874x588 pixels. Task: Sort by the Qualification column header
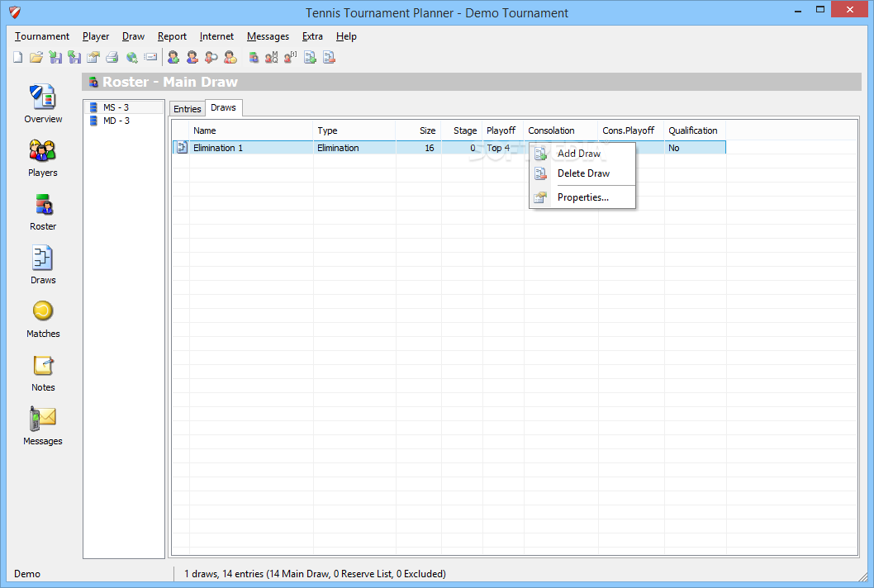tap(695, 130)
